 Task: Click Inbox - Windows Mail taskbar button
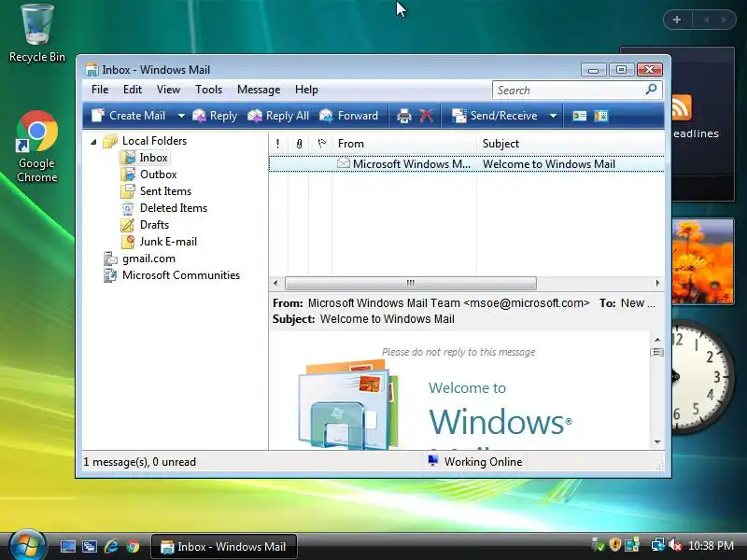click(x=224, y=547)
